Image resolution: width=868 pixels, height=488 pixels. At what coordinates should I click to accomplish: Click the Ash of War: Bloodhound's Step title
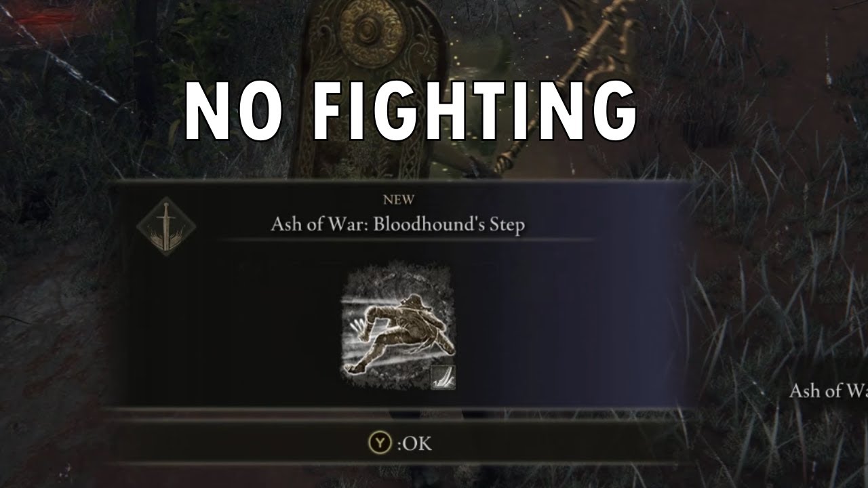[x=398, y=224]
